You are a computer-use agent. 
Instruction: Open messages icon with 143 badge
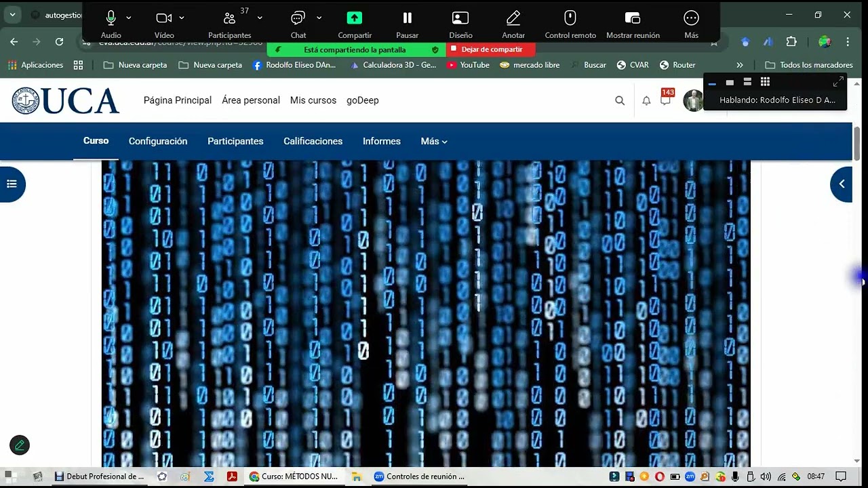click(666, 99)
